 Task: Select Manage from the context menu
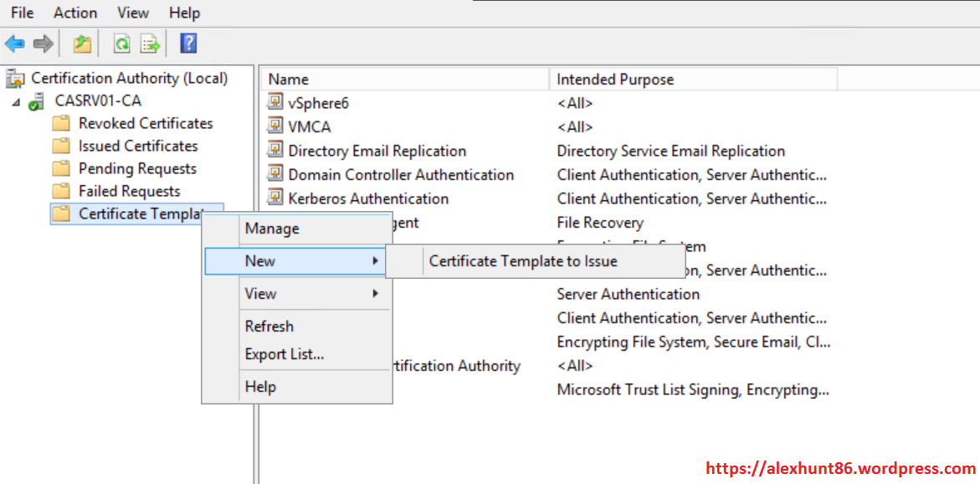[x=272, y=229]
